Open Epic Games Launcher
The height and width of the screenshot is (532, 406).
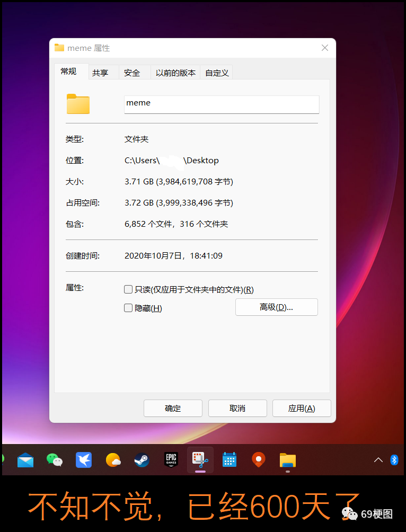171,460
